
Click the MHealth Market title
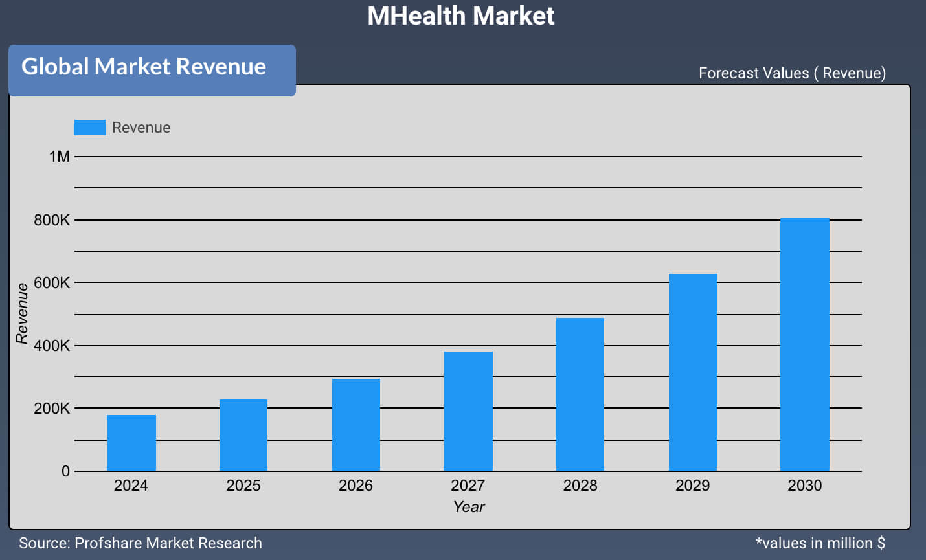point(461,16)
